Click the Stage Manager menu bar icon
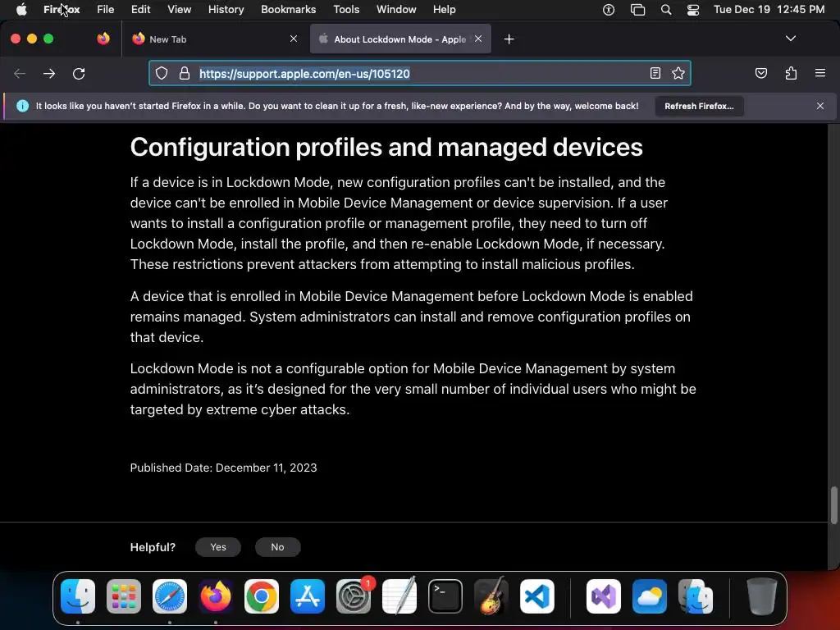The height and width of the screenshot is (630, 840). (637, 10)
